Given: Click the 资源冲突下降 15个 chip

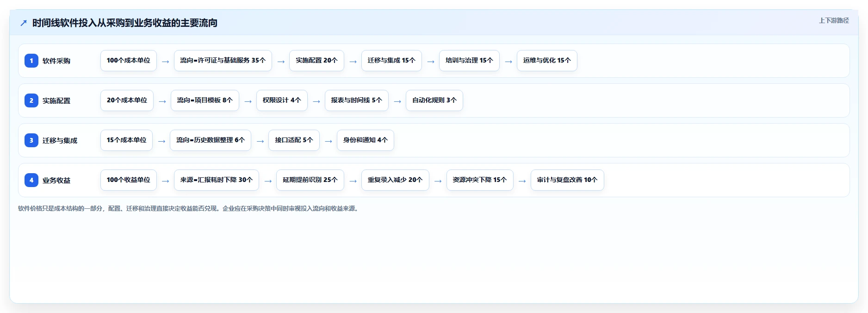Looking at the screenshot, I should [480, 180].
